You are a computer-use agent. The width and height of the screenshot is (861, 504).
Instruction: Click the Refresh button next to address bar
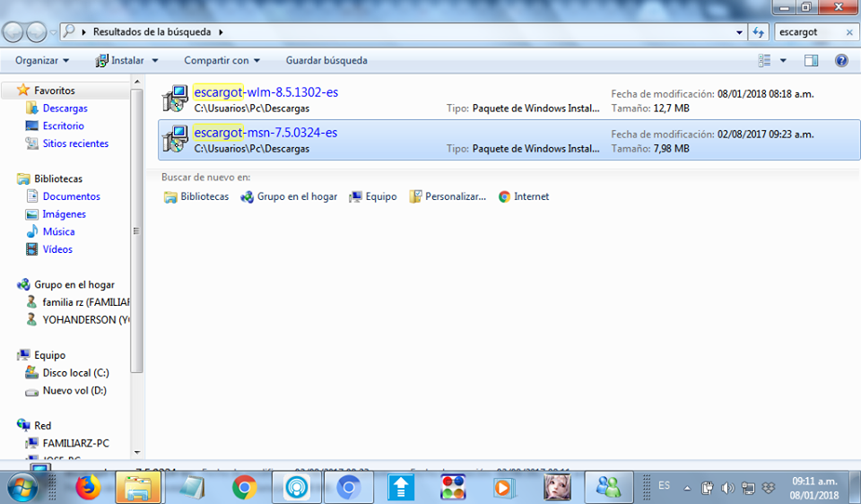click(759, 32)
